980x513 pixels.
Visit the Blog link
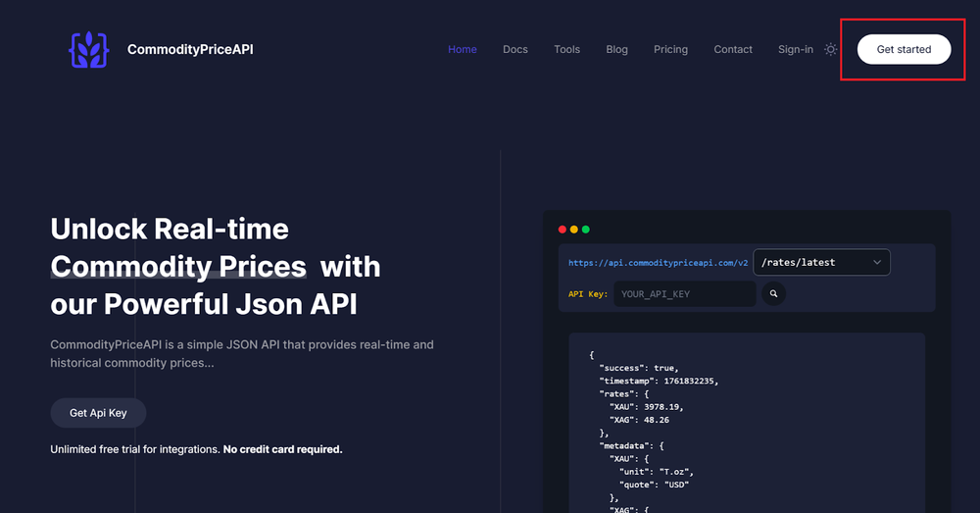coord(616,49)
